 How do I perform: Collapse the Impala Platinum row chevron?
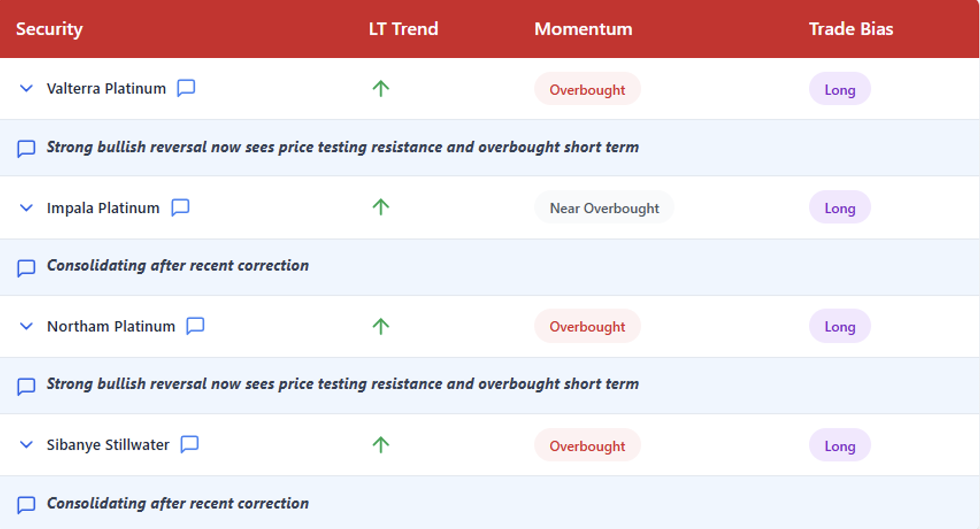(26, 208)
